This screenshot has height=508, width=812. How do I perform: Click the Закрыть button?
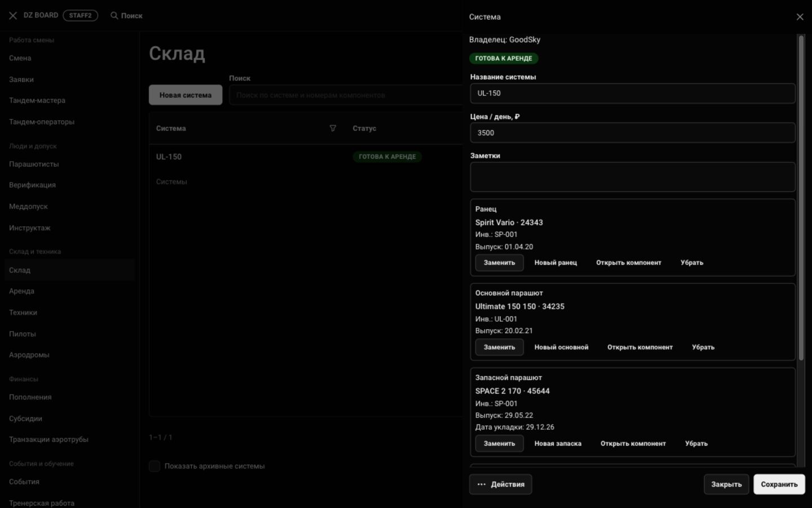pos(726,484)
